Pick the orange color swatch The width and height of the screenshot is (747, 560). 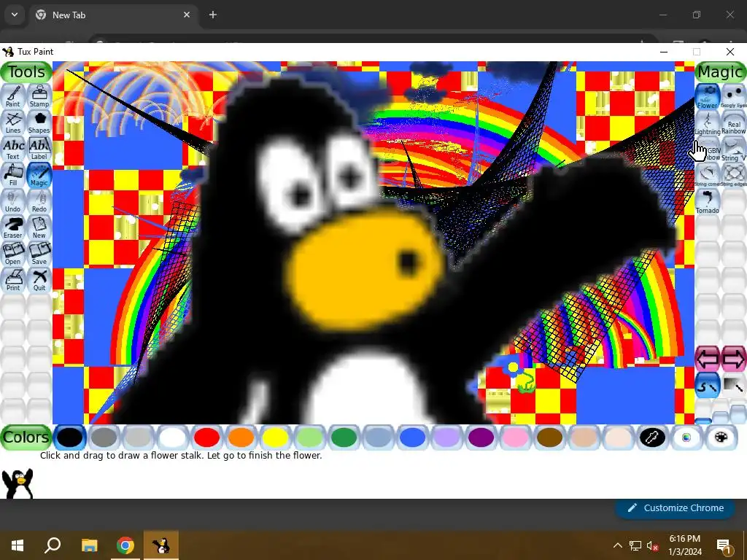tap(241, 437)
